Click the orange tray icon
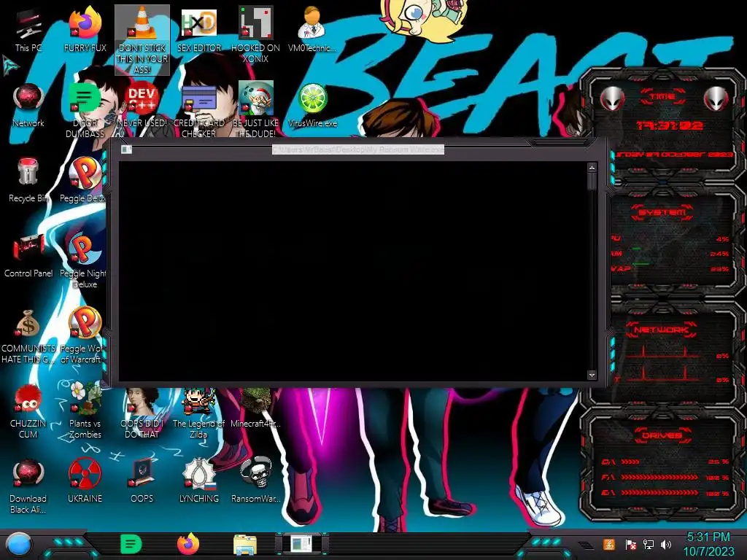747x560 pixels. pos(609,544)
